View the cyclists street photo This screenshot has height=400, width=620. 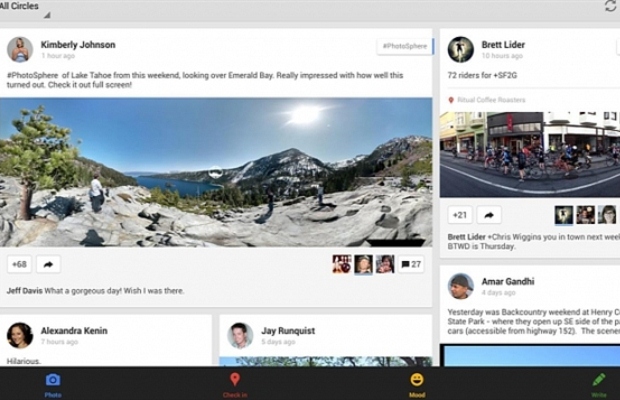(x=530, y=155)
